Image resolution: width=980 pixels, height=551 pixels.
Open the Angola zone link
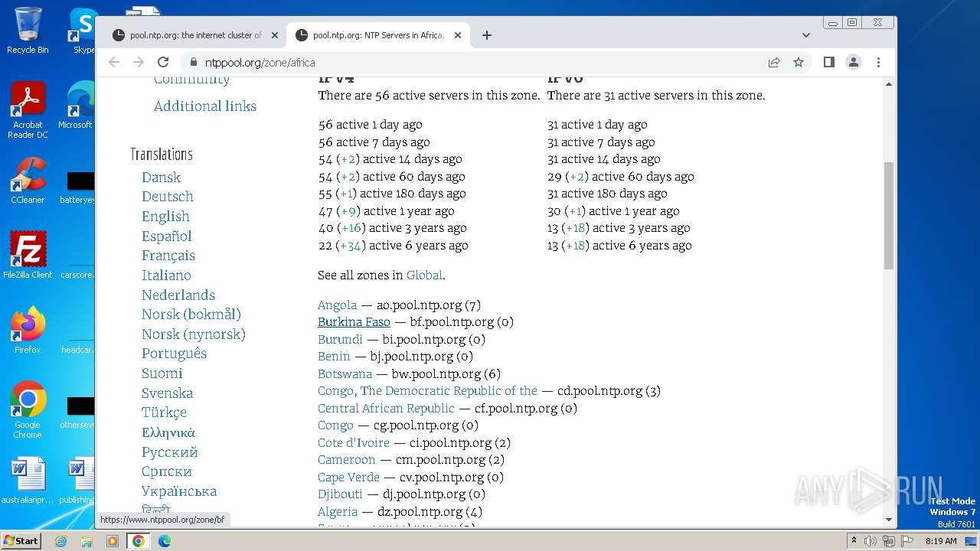point(338,305)
